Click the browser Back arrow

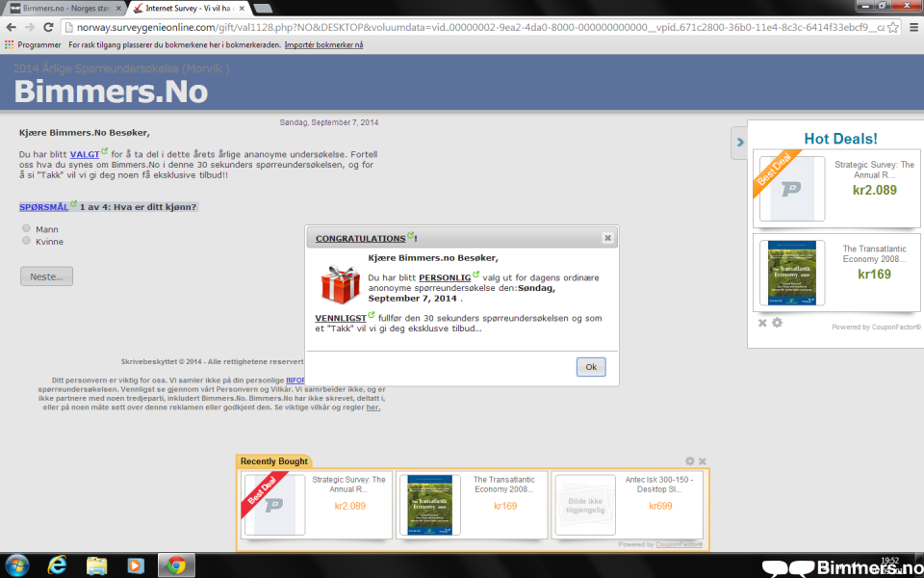tap(11, 27)
